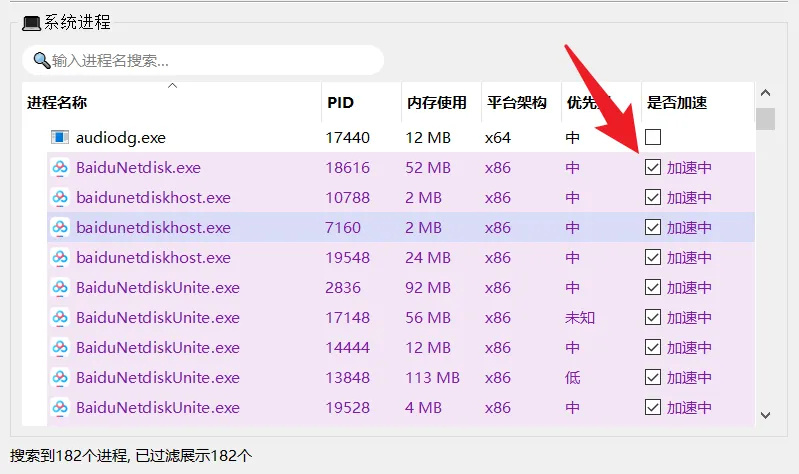
Task: Click PID value 17440
Action: pyautogui.click(x=348, y=138)
